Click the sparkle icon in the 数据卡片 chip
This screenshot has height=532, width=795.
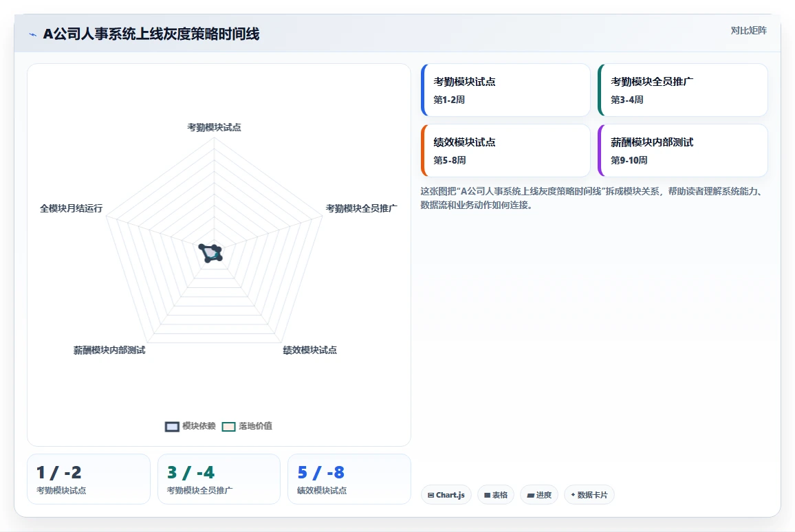click(x=573, y=494)
